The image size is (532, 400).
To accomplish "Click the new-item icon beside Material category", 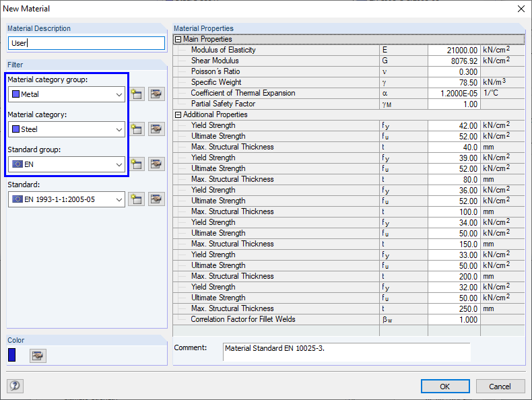I will coord(137,129).
